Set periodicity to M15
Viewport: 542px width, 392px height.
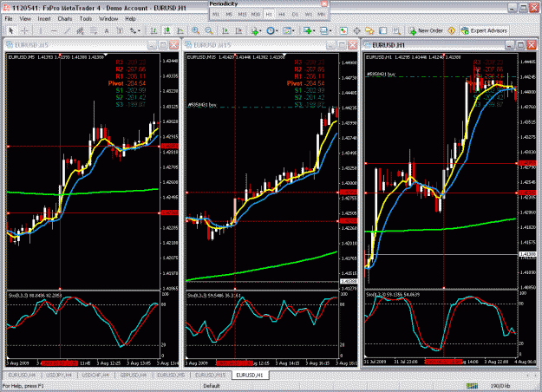pyautogui.click(x=242, y=14)
